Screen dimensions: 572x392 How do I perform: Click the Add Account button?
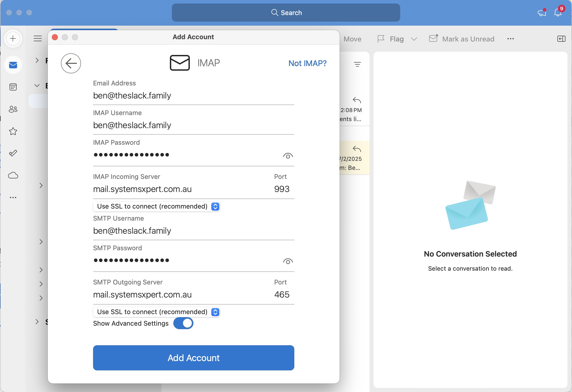pos(194,358)
